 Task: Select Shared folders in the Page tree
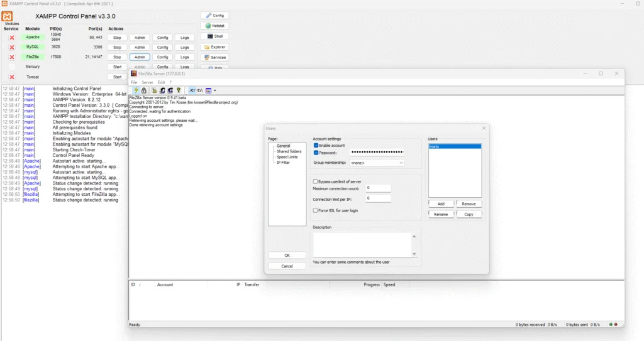point(289,151)
